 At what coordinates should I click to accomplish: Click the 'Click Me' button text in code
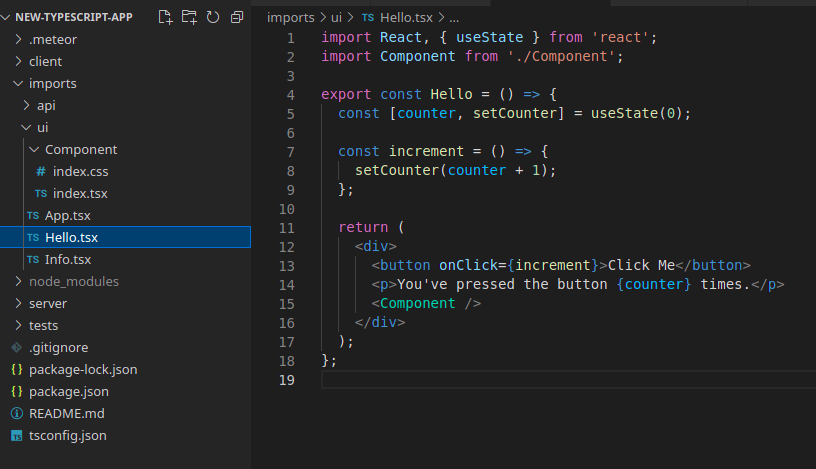point(641,265)
